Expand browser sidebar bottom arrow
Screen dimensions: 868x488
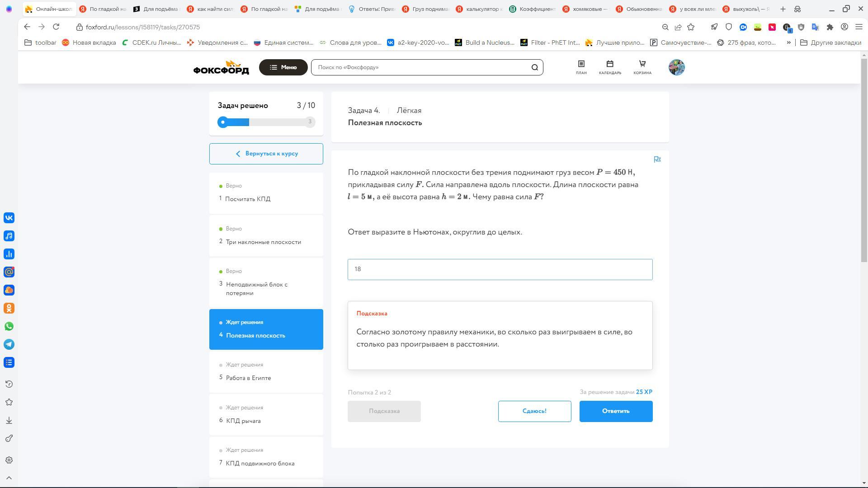pyautogui.click(x=9, y=478)
